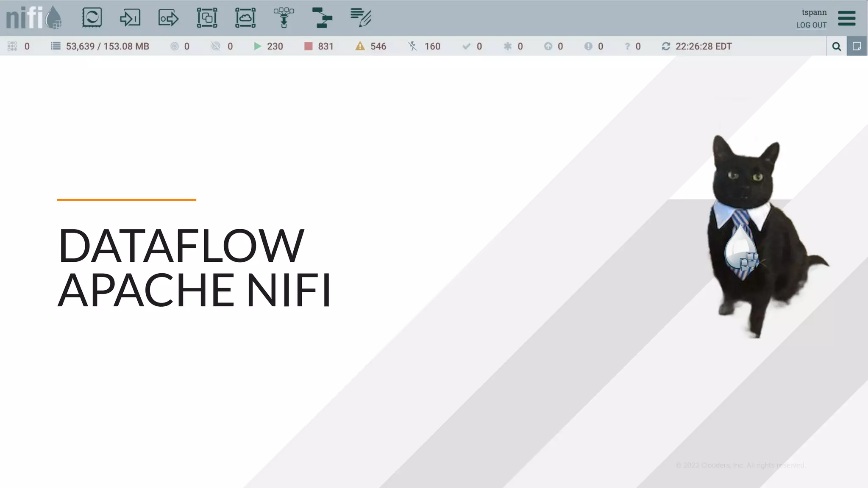Viewport: 868px width, 488px height.
Task: Select the Remote Process Group icon
Action: [x=245, y=18]
